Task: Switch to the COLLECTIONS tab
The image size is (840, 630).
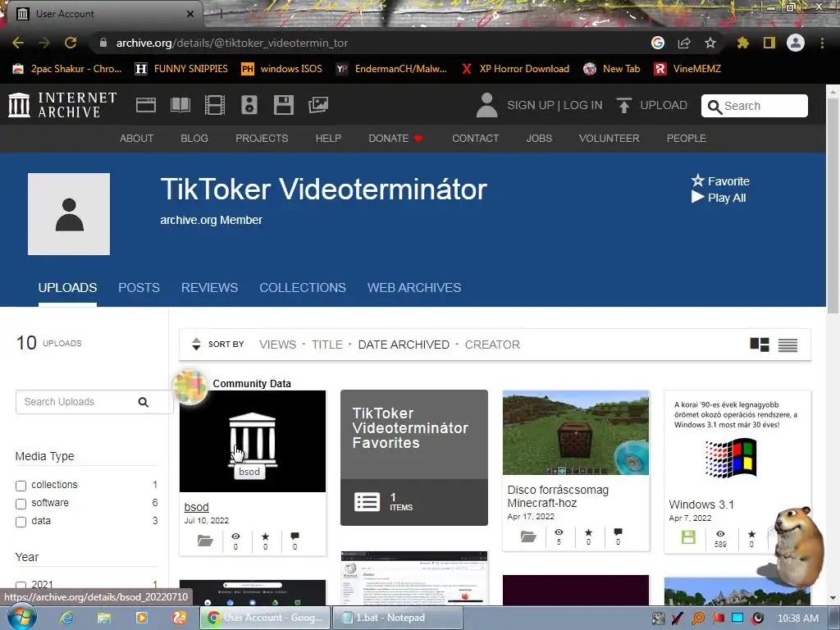Action: (303, 288)
